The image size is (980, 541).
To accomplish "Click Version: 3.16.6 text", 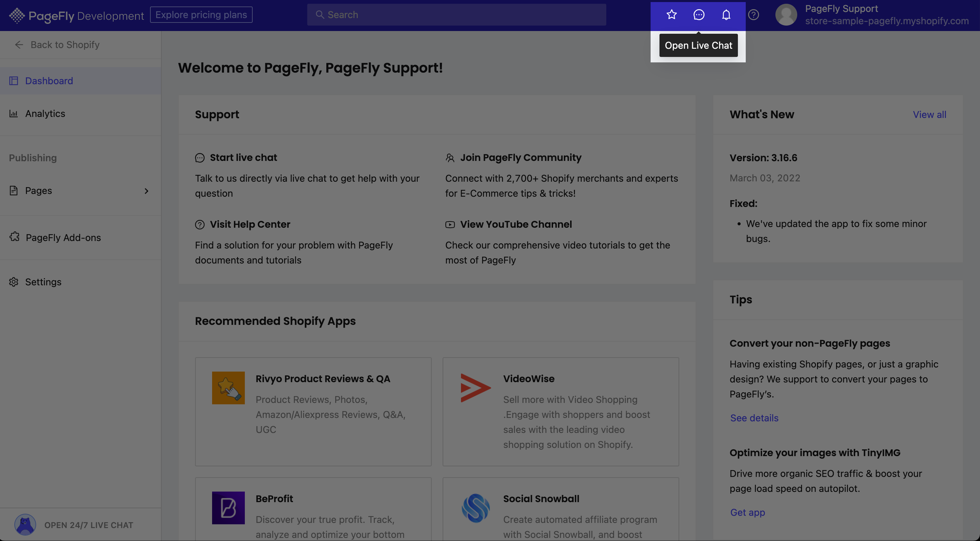I will tap(763, 157).
